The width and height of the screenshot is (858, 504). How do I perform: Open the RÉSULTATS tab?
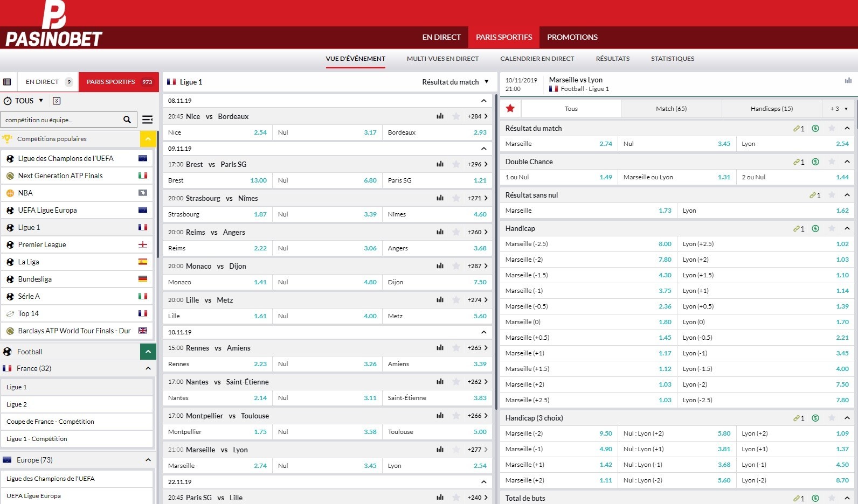[x=612, y=59]
